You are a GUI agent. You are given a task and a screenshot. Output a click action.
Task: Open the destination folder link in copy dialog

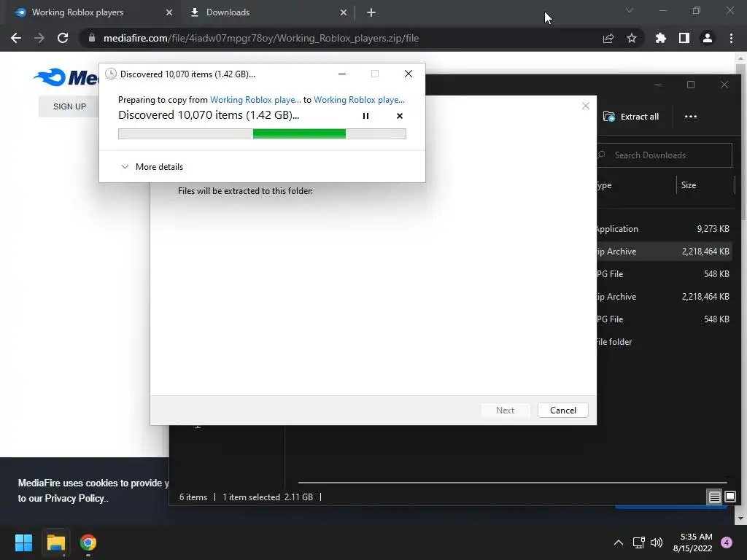pyautogui.click(x=359, y=99)
